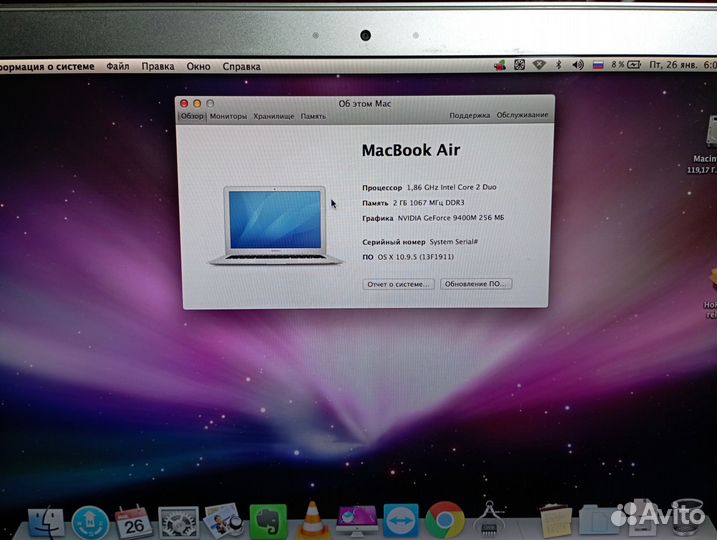Open the Trash in the dock
The width and height of the screenshot is (717, 540).
coord(686,517)
